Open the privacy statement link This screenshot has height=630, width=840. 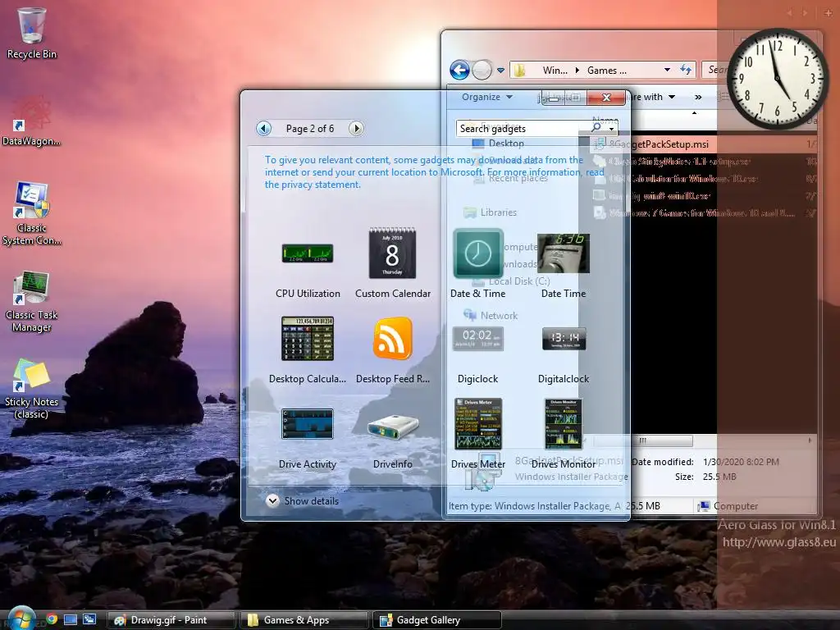coord(313,185)
